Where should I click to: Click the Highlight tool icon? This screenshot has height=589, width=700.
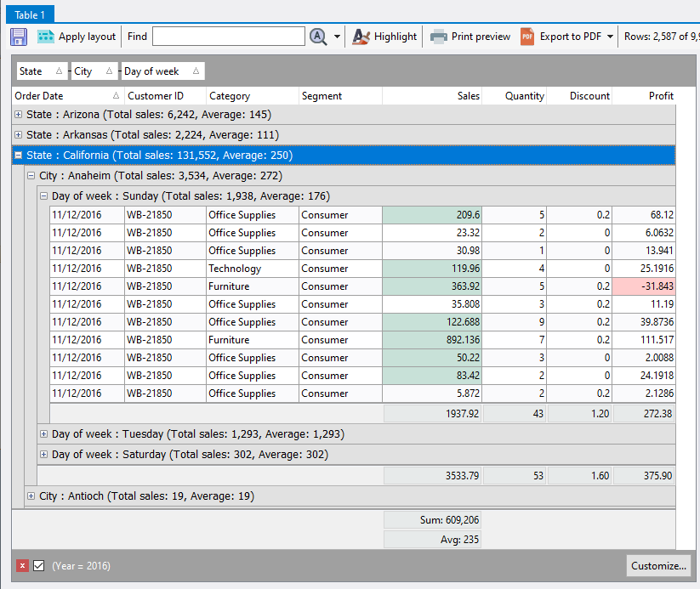(x=361, y=37)
